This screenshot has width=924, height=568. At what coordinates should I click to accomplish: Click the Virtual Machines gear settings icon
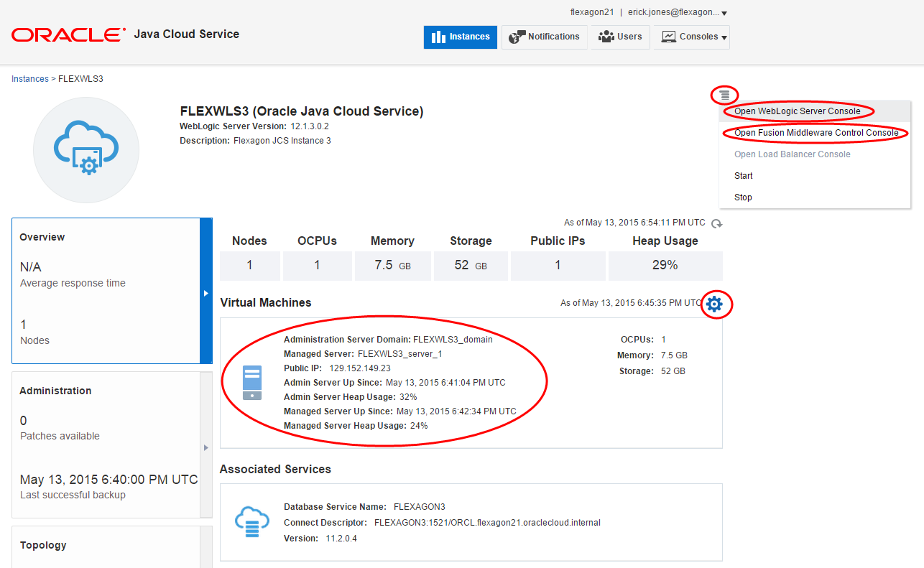tap(714, 304)
